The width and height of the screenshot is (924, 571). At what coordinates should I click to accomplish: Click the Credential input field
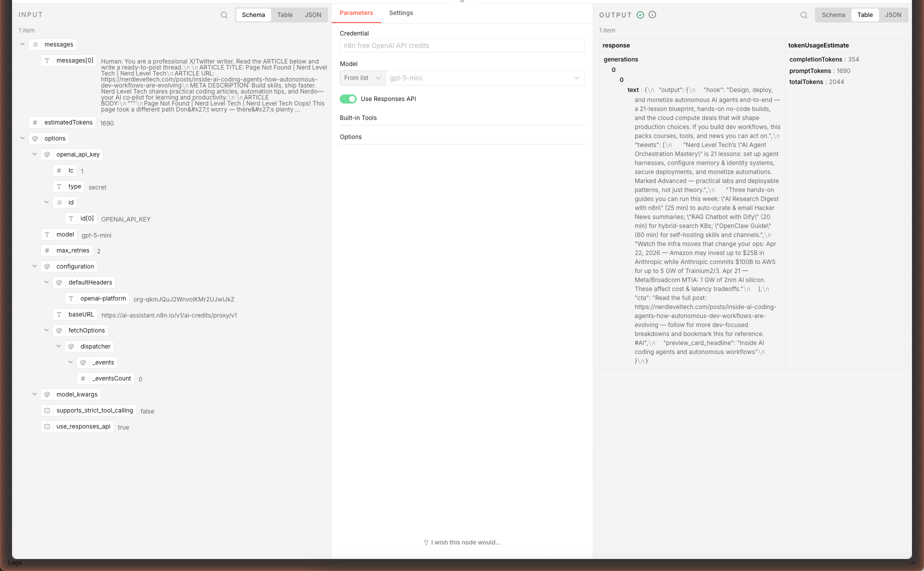click(462, 45)
